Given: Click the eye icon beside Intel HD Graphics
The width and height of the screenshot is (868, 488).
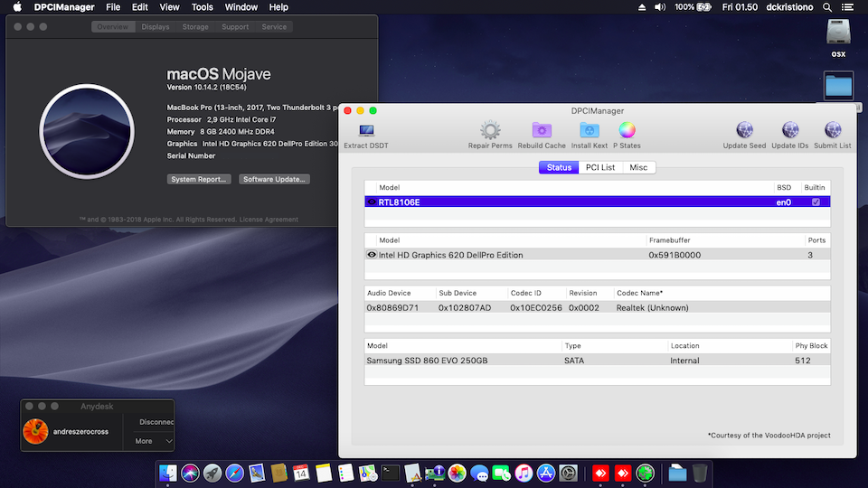Looking at the screenshot, I should [x=372, y=255].
